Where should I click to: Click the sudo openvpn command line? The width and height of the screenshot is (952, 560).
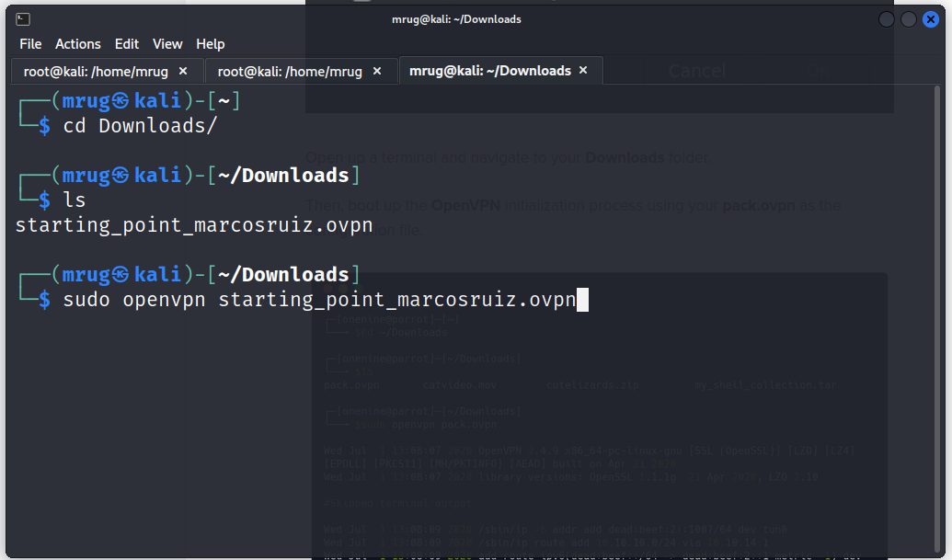tap(318, 300)
